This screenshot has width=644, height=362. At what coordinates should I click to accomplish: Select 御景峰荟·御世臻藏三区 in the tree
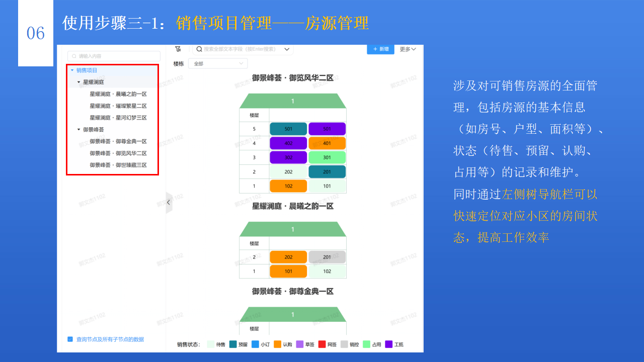[x=117, y=165]
